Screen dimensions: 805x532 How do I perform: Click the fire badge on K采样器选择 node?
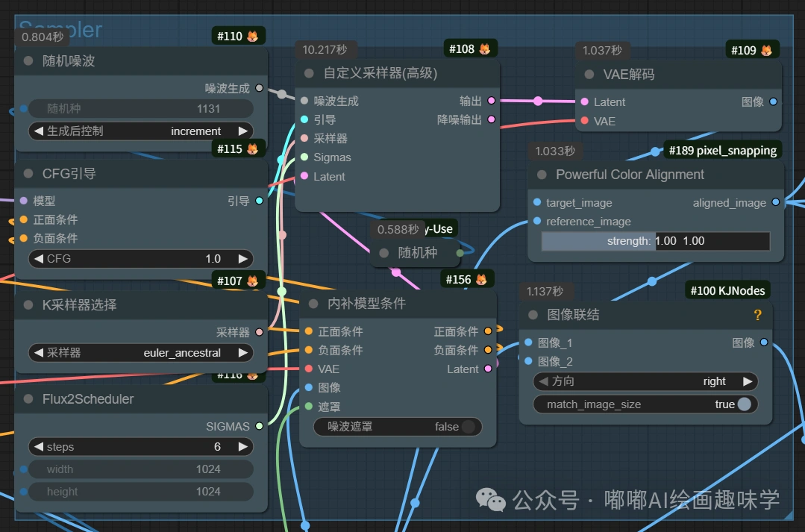tap(253, 281)
